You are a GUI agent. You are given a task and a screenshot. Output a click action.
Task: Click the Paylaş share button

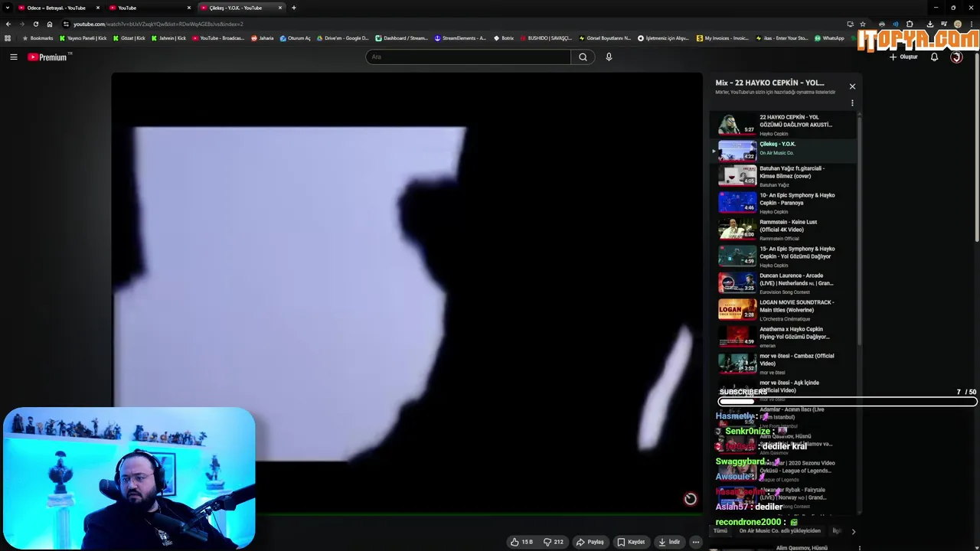coord(590,542)
